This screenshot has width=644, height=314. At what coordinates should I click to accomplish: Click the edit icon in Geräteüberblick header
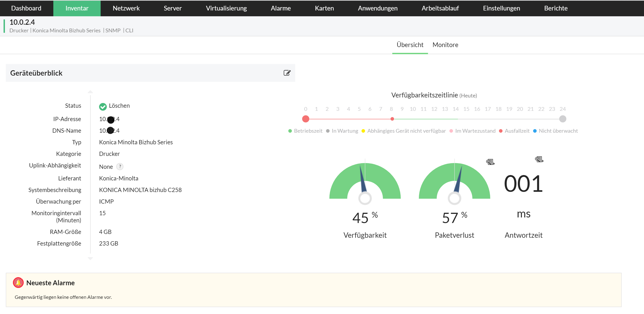[x=287, y=73]
